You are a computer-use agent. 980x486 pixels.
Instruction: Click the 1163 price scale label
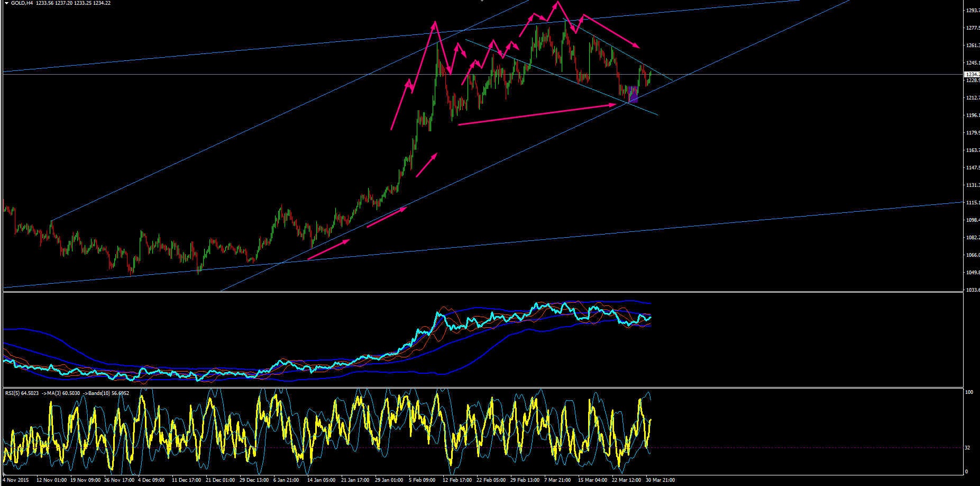973,150
